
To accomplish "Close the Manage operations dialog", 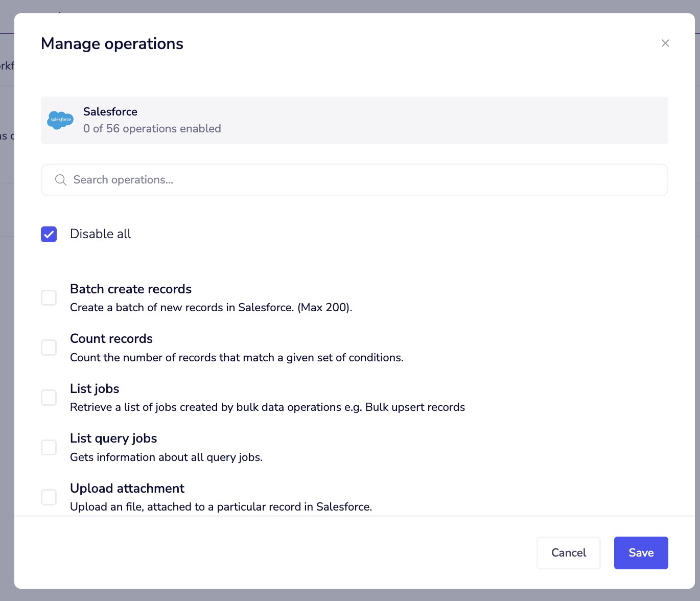I will [x=665, y=43].
